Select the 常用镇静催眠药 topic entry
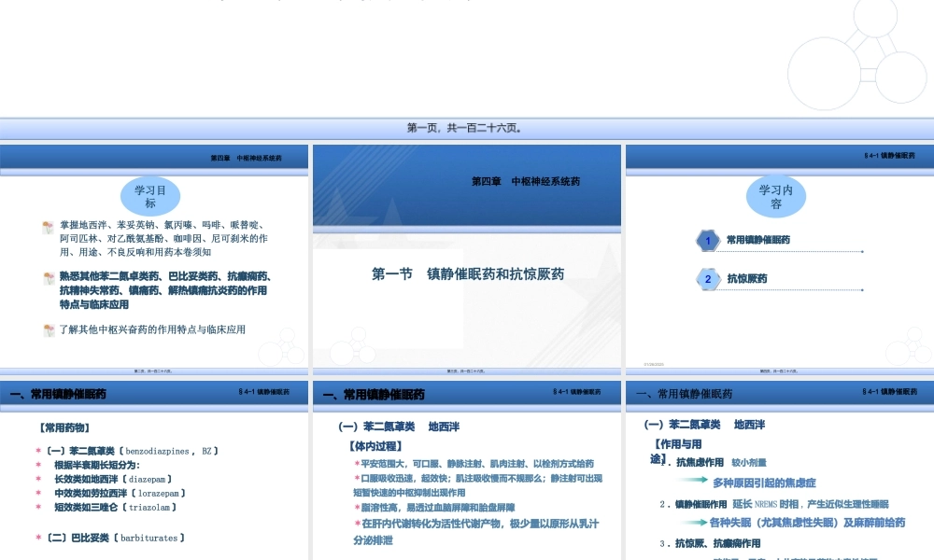The image size is (934, 560). point(757,240)
